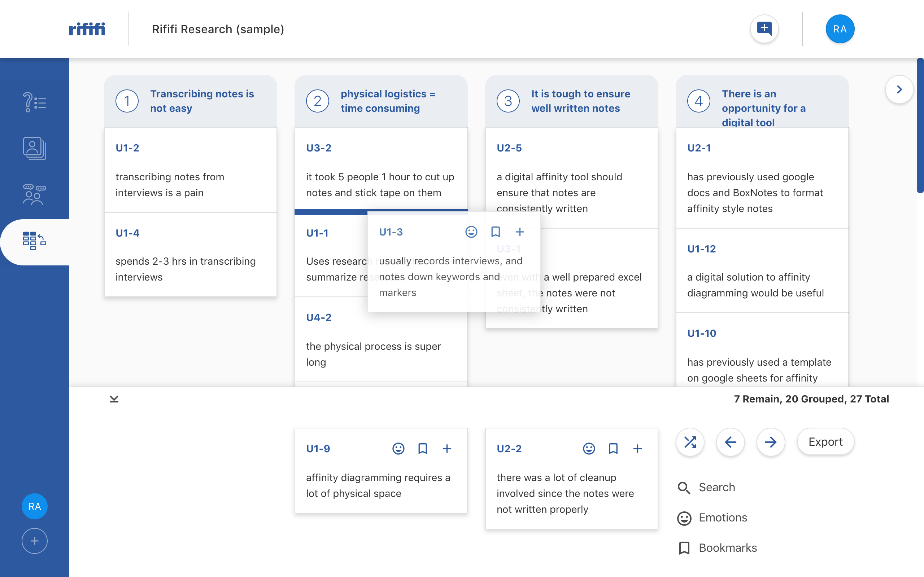The height and width of the screenshot is (577, 924).
Task: Go to previous notes with left arrow
Action: (x=730, y=442)
